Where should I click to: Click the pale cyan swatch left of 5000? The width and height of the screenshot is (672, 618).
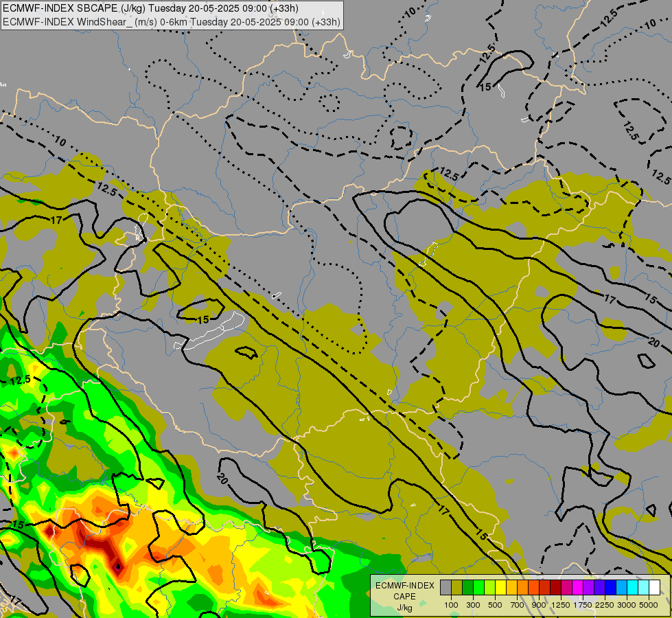point(644,587)
